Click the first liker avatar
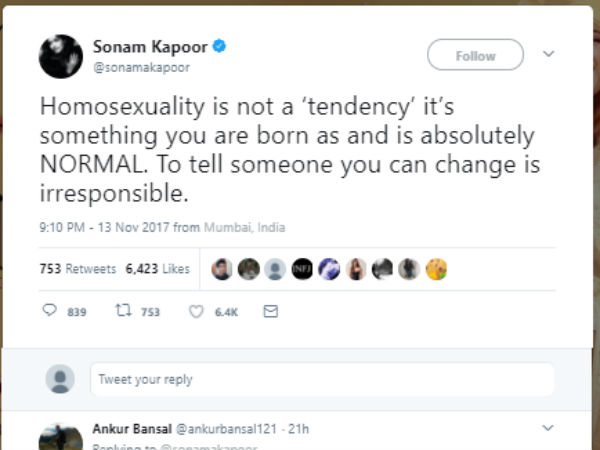This screenshot has height=450, width=600. (x=223, y=268)
